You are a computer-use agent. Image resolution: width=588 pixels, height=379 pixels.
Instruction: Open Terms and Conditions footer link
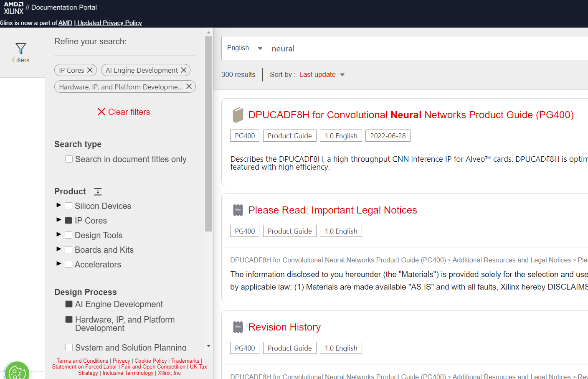point(82,361)
